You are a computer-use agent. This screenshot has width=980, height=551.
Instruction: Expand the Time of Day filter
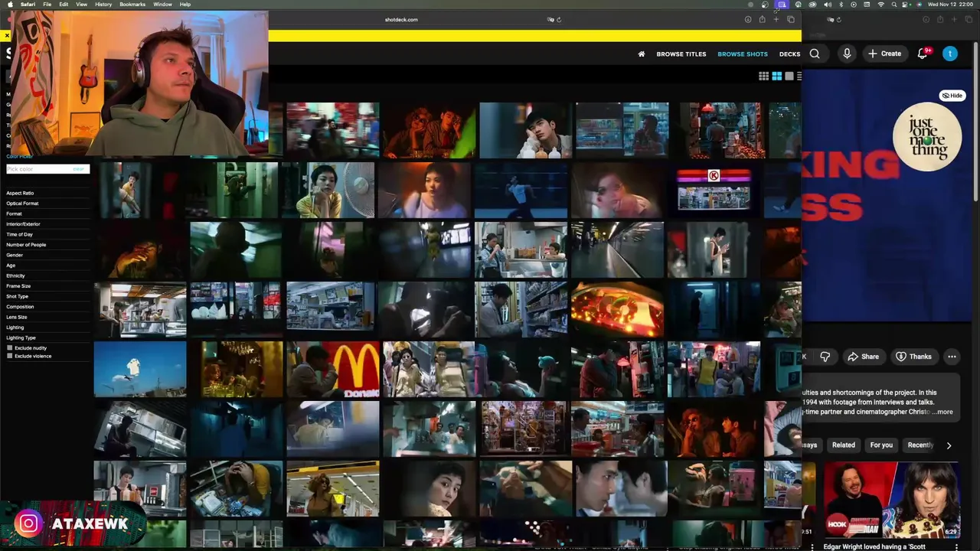(19, 234)
